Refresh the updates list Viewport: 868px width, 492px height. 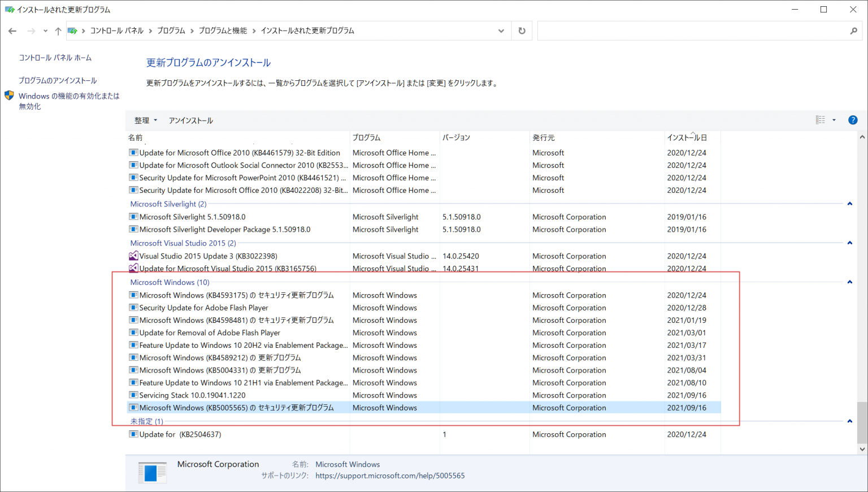(x=522, y=31)
